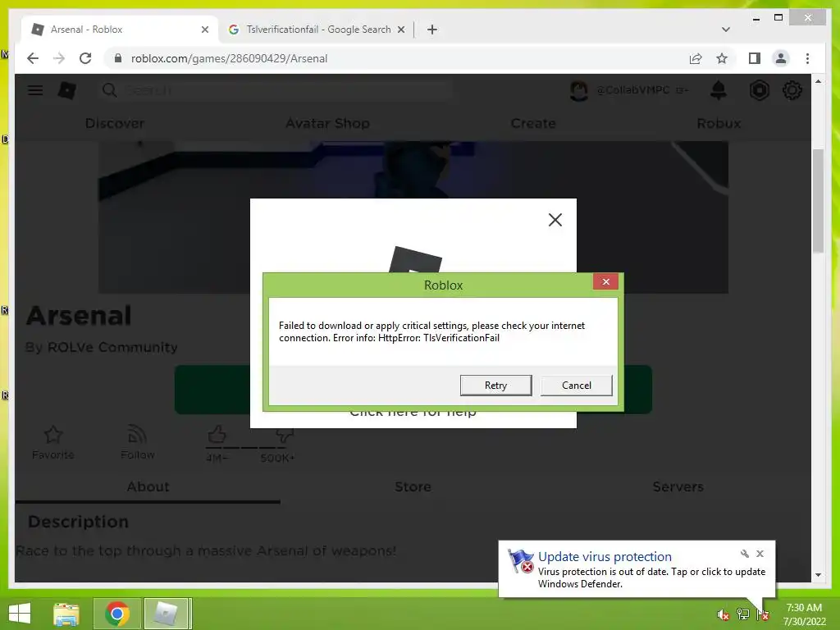This screenshot has width=840, height=630.
Task: Click Retry in the Roblox error dialog
Action: click(495, 386)
